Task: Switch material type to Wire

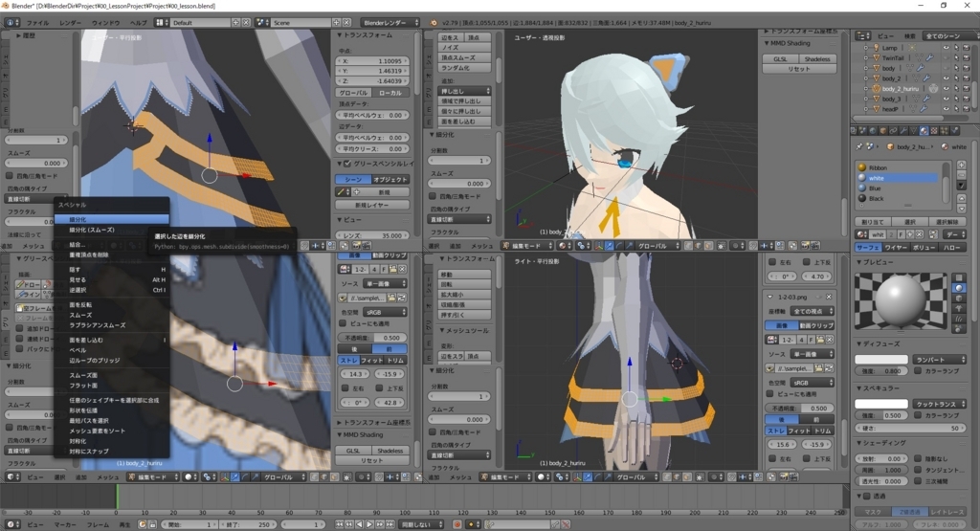Action: (x=896, y=248)
